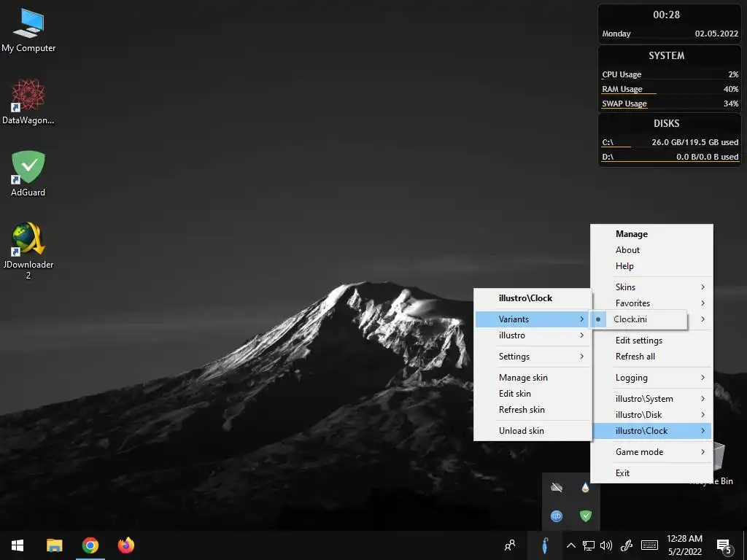Expand the Game mode submenu

coord(651,452)
